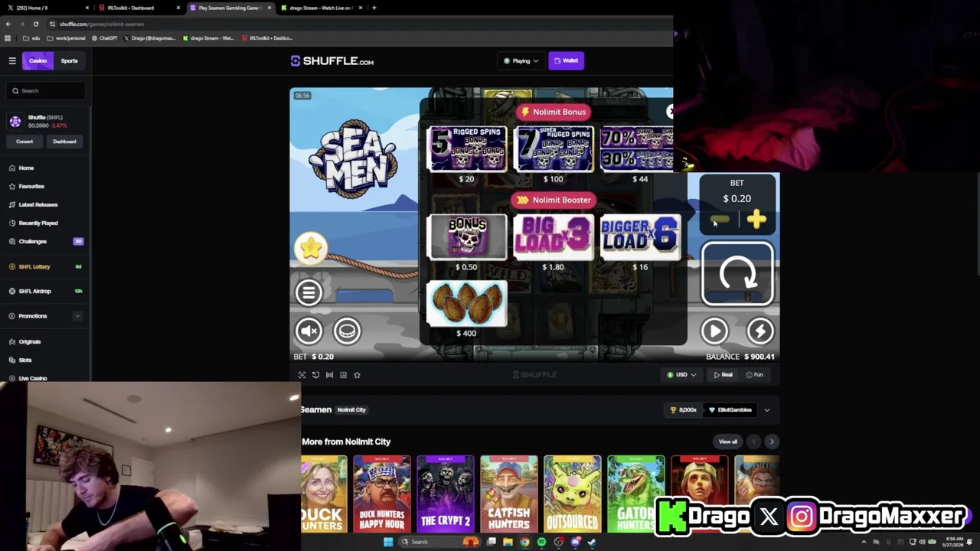Click the sidebar Search field

[46, 90]
